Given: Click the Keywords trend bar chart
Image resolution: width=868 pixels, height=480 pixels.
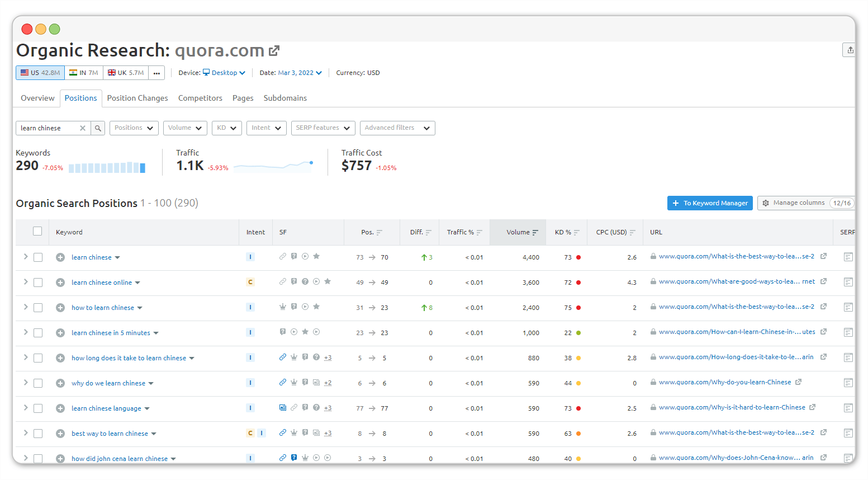Looking at the screenshot, I should click(x=107, y=167).
